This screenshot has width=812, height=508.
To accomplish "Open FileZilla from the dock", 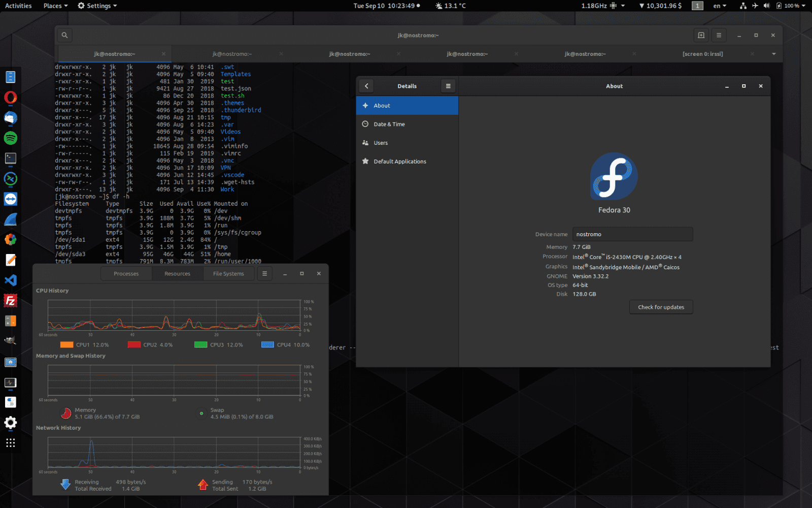I will pyautogui.click(x=10, y=300).
